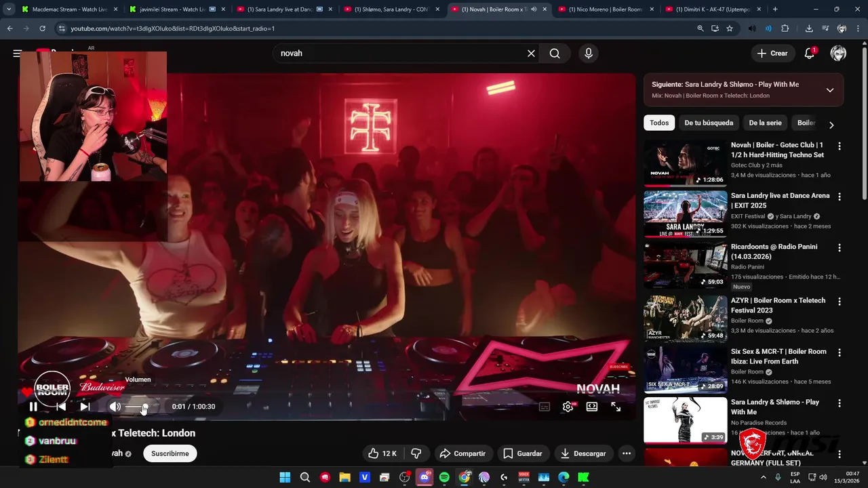The height and width of the screenshot is (488, 868).
Task: Open media controls icon in Chrome
Action: pos(825,28)
